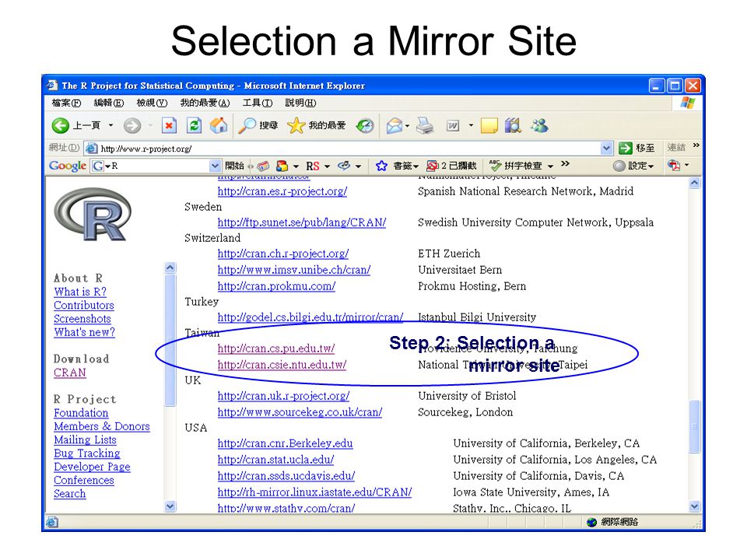Click the Google send-to link icon
This screenshot has height=560, width=747.
[344, 166]
